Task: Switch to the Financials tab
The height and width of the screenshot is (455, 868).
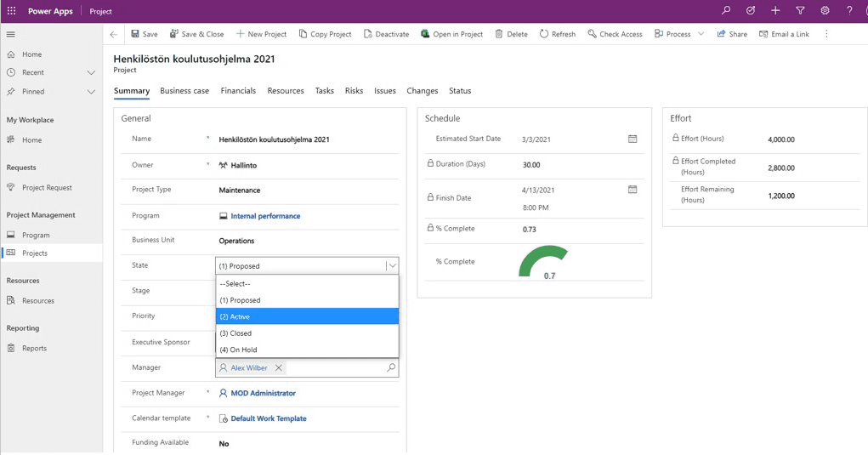Action: pyautogui.click(x=238, y=91)
